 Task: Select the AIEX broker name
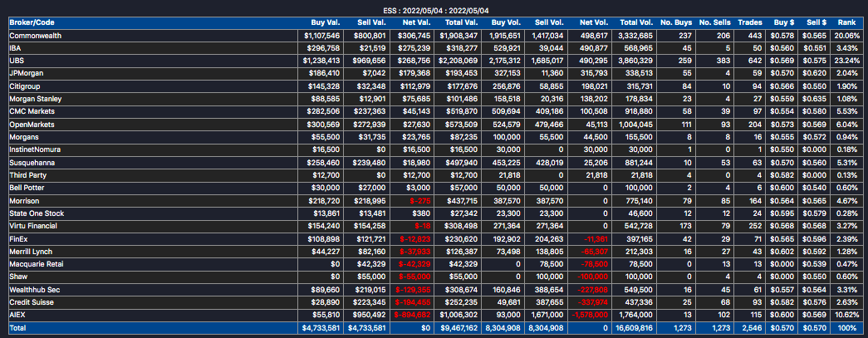pyautogui.click(x=17, y=316)
